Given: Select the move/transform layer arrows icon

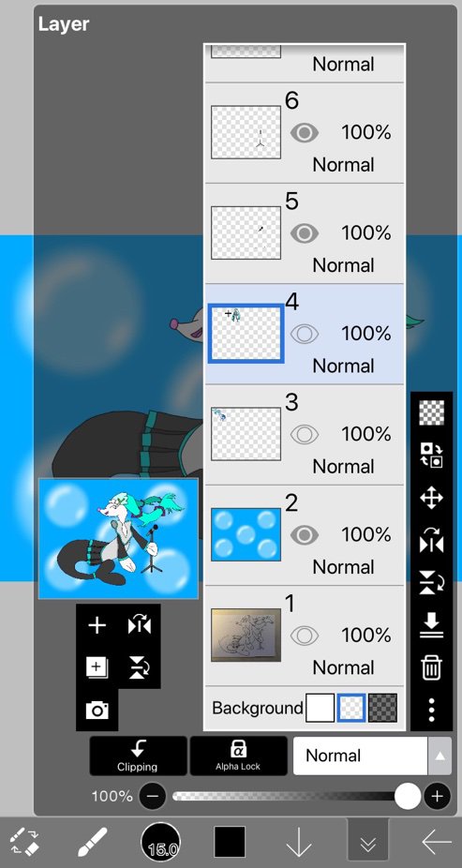Looking at the screenshot, I should coord(431,499).
